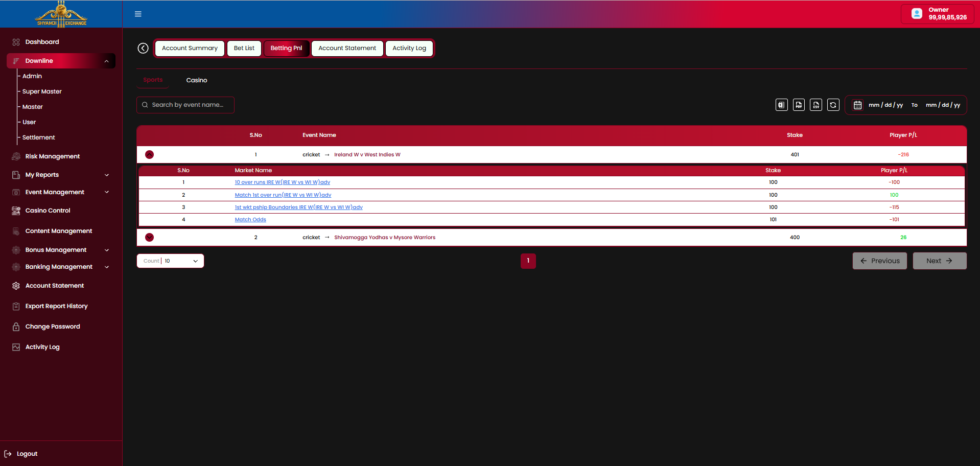Open the top Activity Log tab

point(409,48)
